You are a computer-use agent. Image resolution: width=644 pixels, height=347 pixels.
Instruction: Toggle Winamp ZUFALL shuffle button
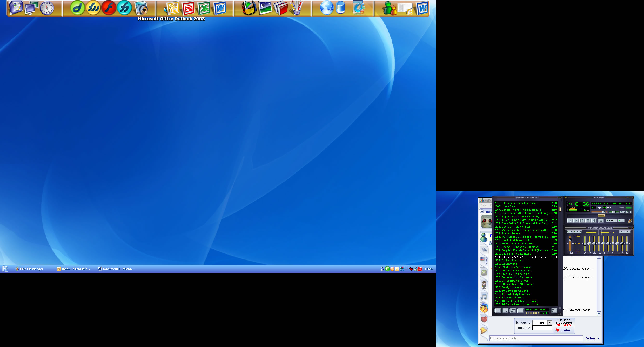click(611, 221)
